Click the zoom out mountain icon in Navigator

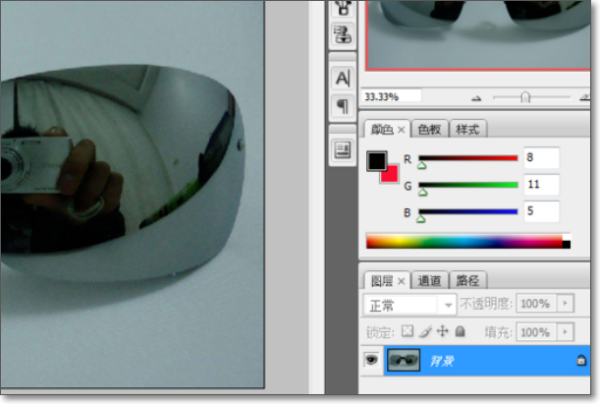click(x=476, y=98)
